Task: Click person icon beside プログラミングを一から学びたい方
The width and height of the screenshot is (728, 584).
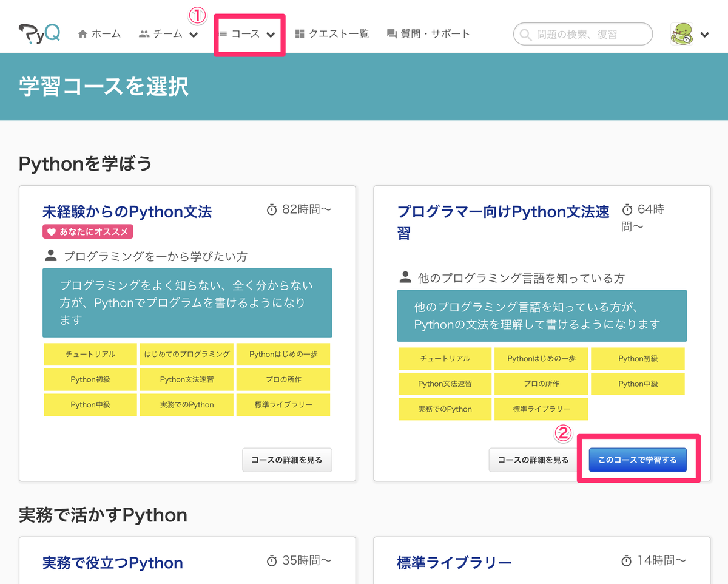Action: click(x=51, y=256)
